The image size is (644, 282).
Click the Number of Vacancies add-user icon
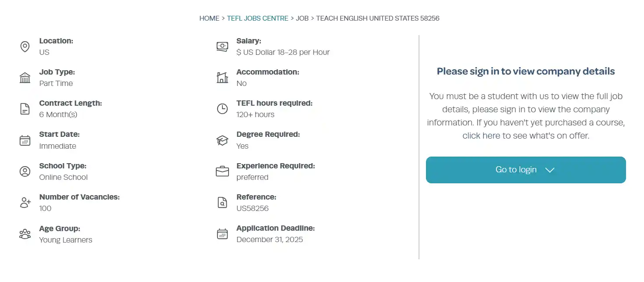pos(25,203)
